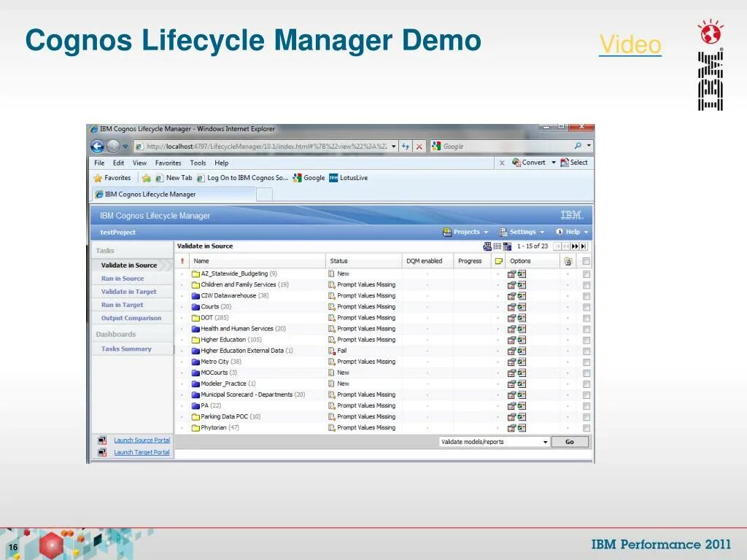Click the lock column header icon
The image size is (747, 560).
click(x=568, y=261)
